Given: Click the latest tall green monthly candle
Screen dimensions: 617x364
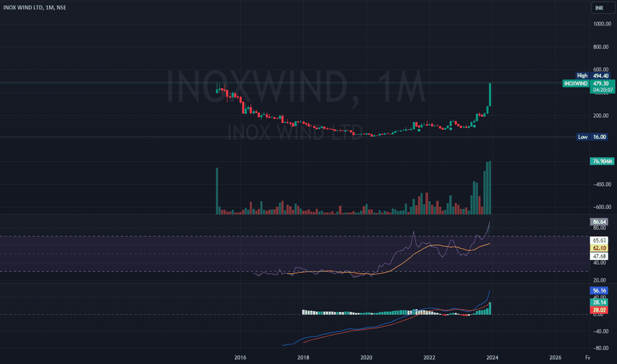Looking at the screenshot, I should 490,95.
